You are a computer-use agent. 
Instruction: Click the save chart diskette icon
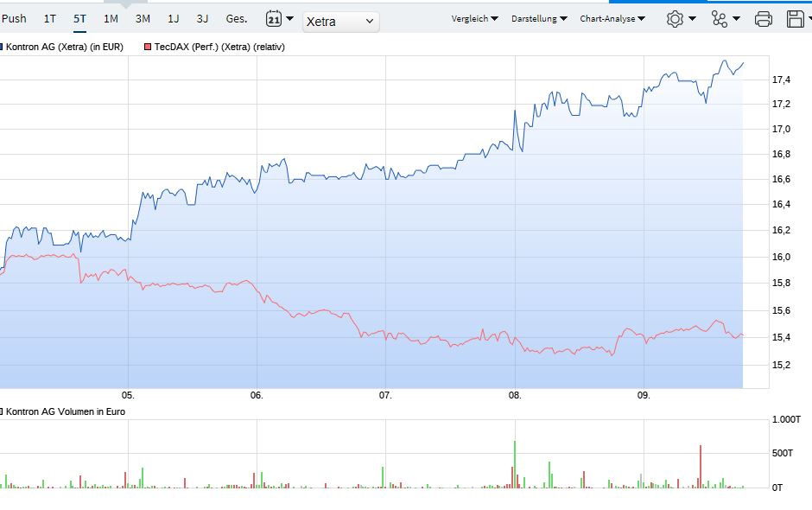796,18
